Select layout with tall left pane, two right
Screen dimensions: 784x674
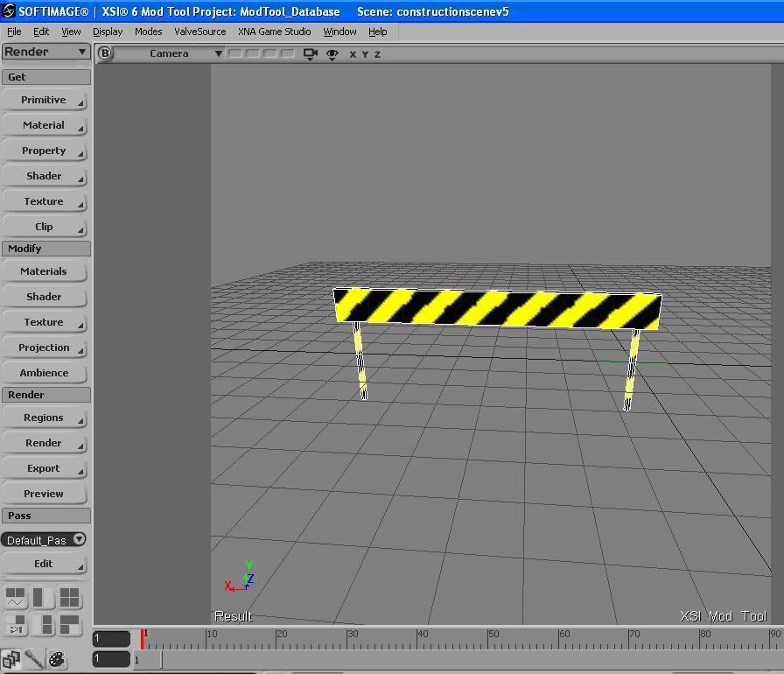(x=43, y=624)
